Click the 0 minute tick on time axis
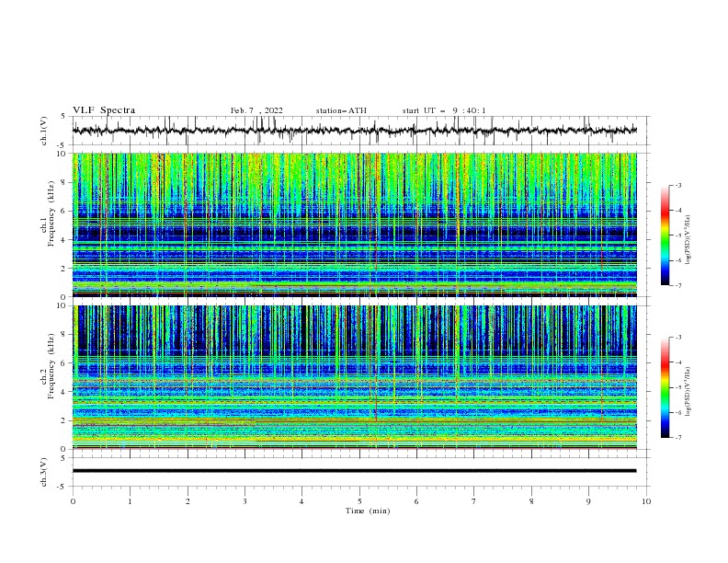The height and width of the screenshot is (563, 728). click(x=73, y=501)
